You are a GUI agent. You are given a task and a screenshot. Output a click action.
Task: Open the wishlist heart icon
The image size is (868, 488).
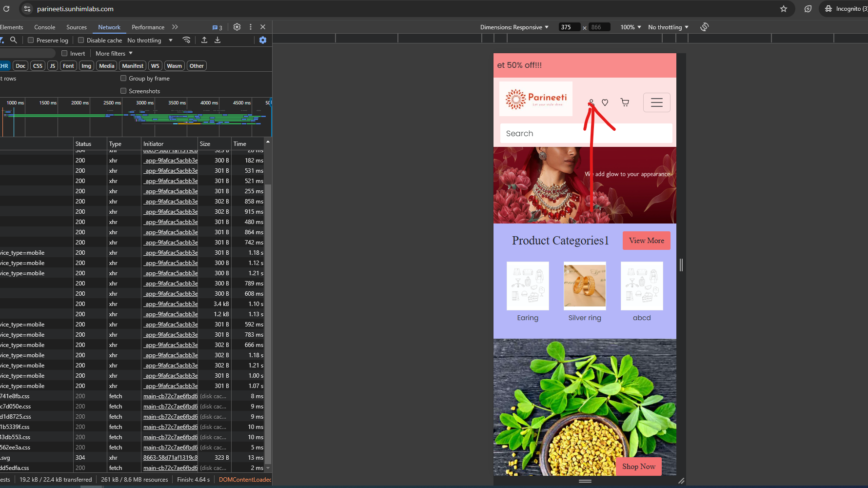tap(605, 102)
